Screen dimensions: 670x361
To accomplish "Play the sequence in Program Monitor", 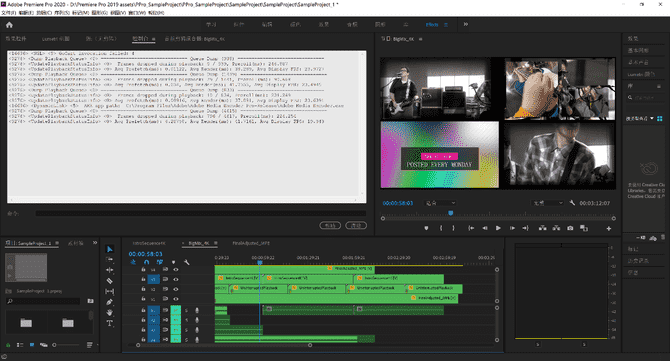I will pos(498,228).
